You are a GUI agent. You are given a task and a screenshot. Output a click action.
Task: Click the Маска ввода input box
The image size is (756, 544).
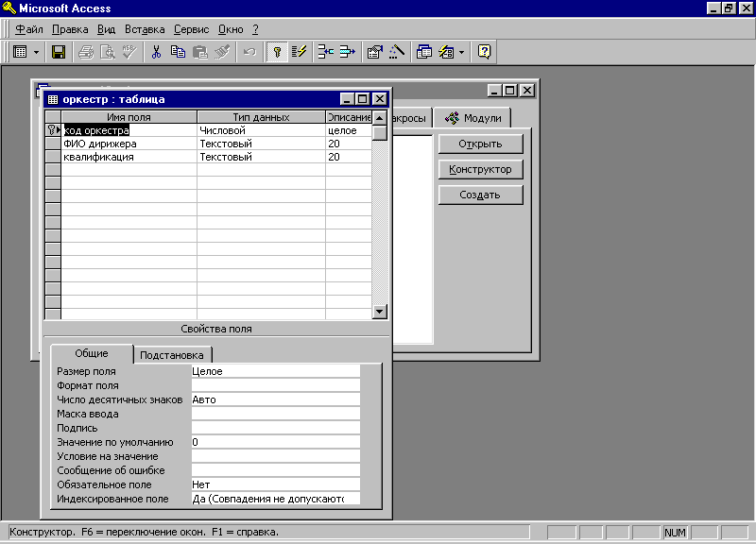[276, 414]
